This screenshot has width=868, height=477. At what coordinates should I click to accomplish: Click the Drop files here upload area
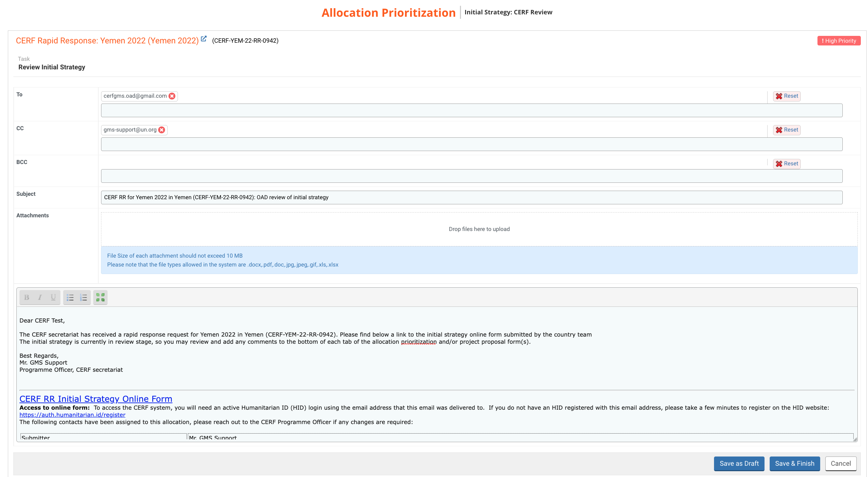click(479, 229)
